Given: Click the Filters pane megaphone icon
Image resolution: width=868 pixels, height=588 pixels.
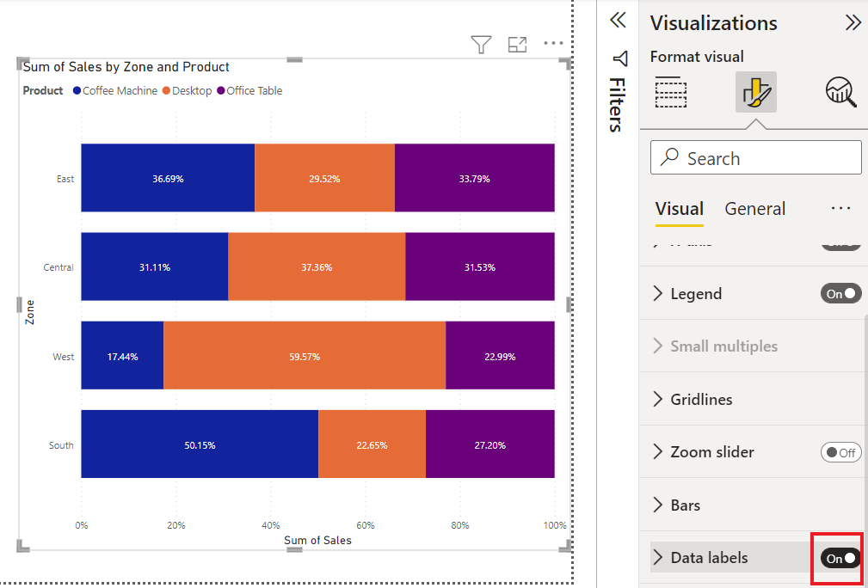Looking at the screenshot, I should (x=620, y=58).
